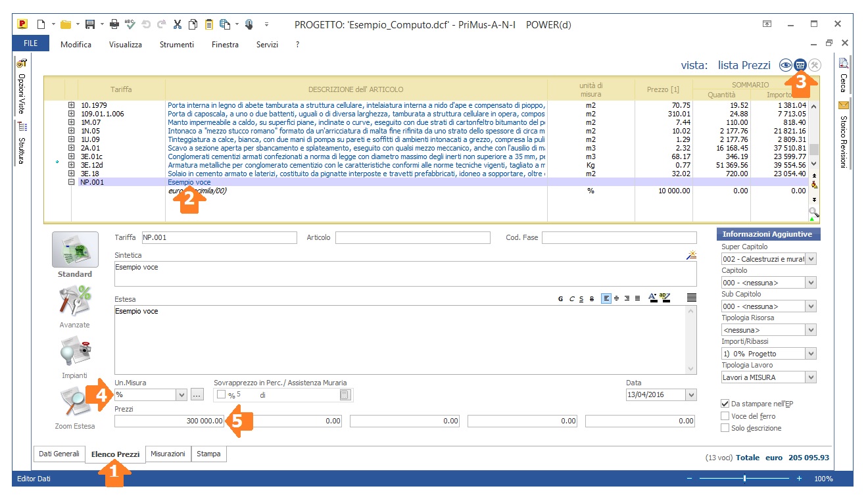Open the Visualizza menu
The image size is (868, 501).
tap(126, 45)
